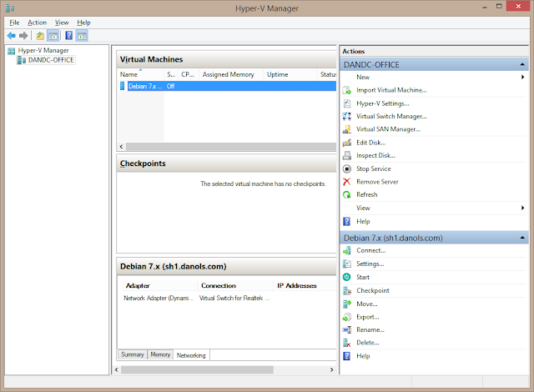Switch to the Memory tab

point(160,354)
